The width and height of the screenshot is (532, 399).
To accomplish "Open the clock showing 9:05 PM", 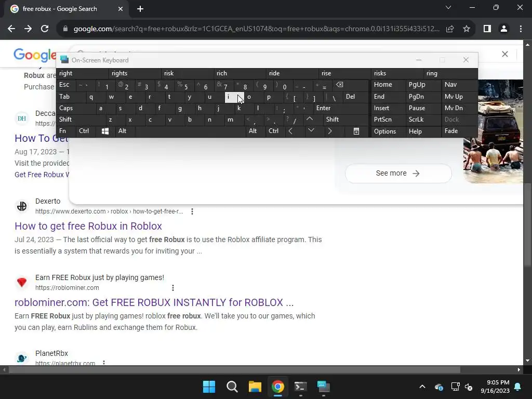I will (x=495, y=387).
